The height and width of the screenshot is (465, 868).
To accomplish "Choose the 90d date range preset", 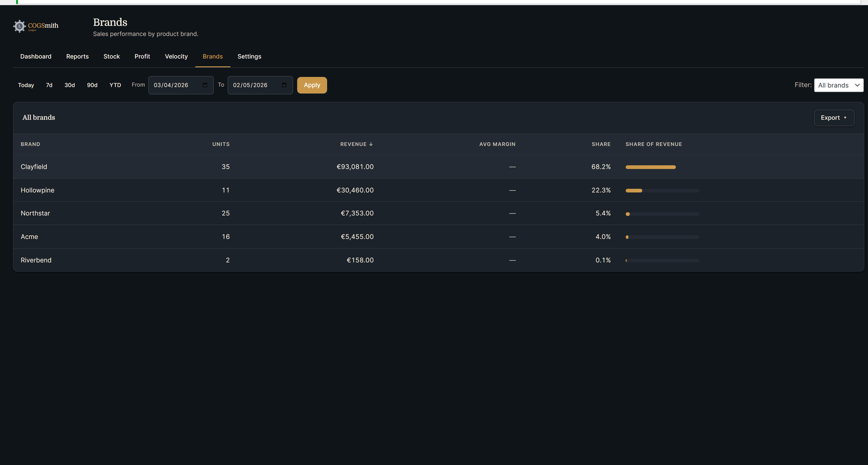I will pyautogui.click(x=92, y=85).
